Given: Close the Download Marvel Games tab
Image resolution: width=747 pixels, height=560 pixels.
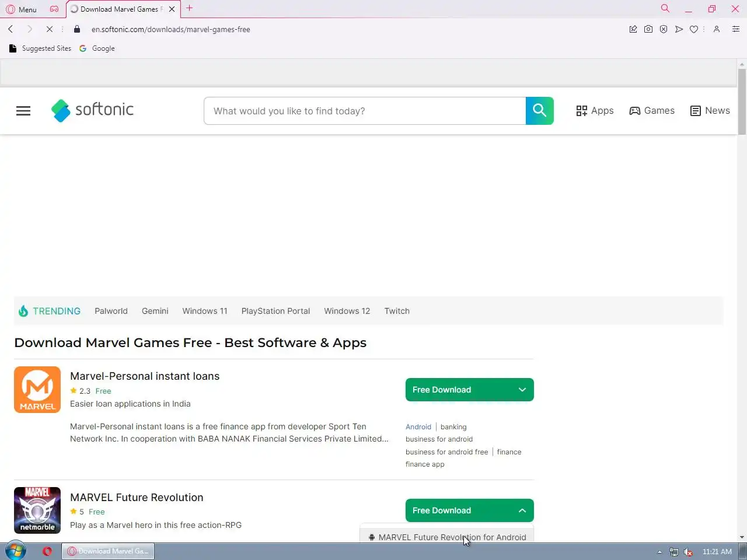Looking at the screenshot, I should [x=172, y=9].
